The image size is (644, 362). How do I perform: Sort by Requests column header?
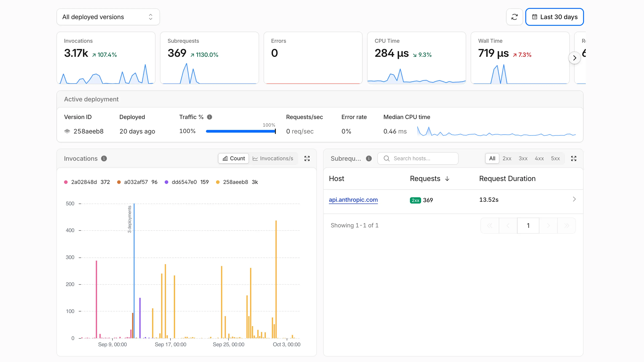[x=430, y=178]
